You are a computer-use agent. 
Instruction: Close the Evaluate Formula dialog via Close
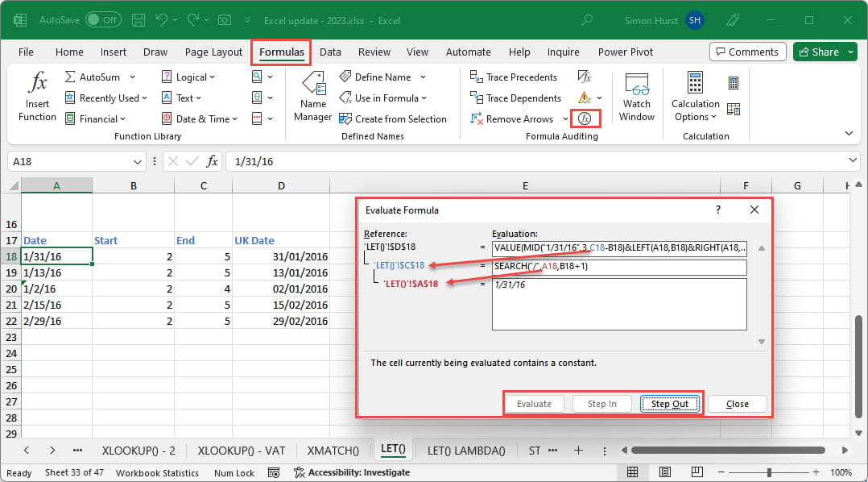pos(737,404)
